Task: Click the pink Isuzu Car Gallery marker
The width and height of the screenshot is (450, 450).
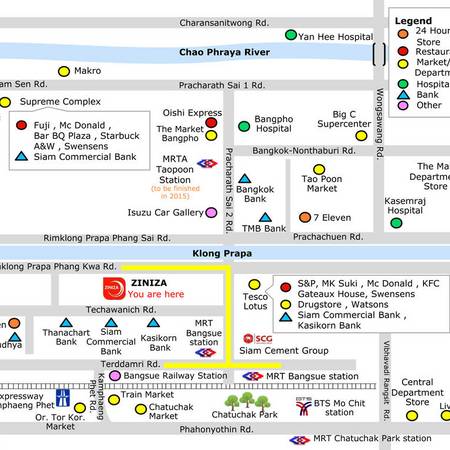Action: coord(211,212)
